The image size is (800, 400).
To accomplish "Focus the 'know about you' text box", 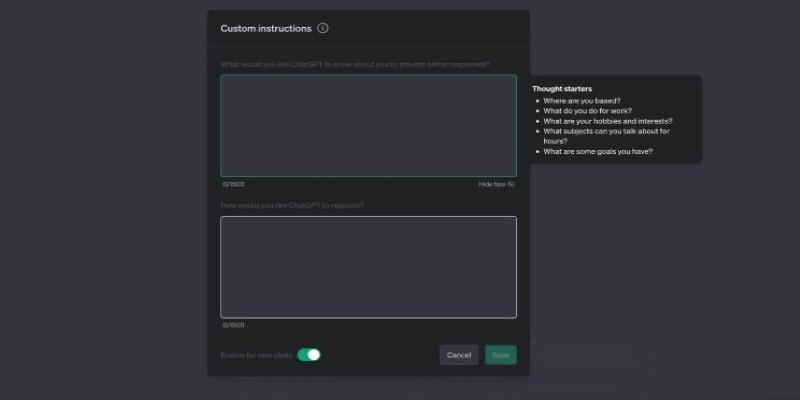I will [368, 126].
